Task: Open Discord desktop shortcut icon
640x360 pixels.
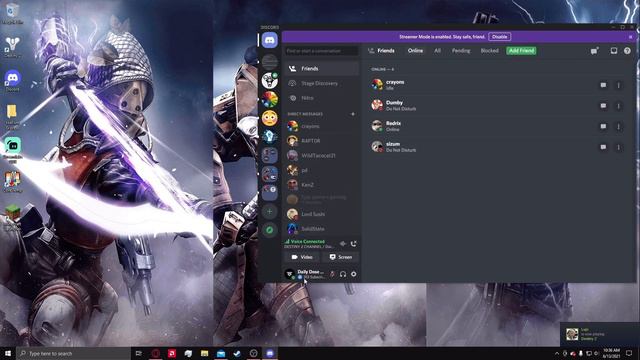Action: [x=12, y=81]
